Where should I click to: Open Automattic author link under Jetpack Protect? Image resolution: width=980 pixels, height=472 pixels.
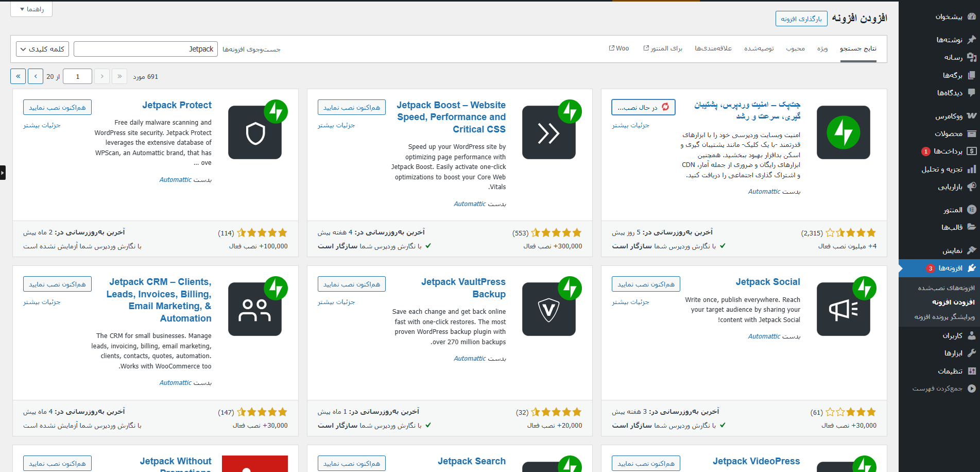click(x=175, y=180)
